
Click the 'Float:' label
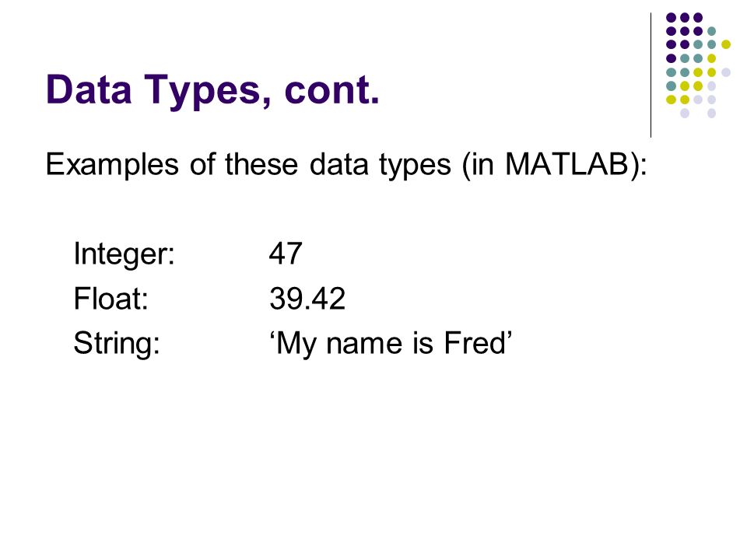click(111, 299)
